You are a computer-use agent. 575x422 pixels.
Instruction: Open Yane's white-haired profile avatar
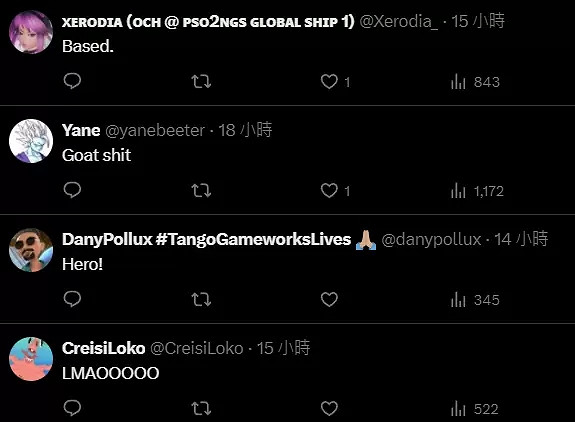31,141
